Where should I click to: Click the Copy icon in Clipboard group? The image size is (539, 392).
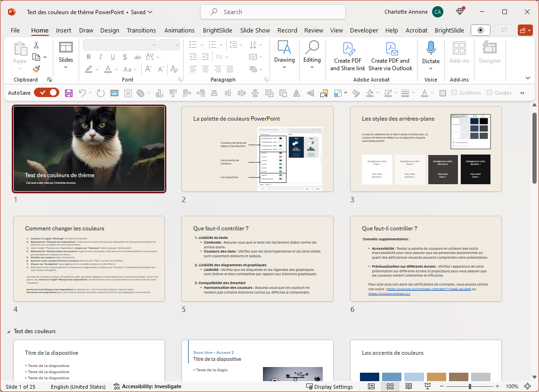(x=36, y=57)
